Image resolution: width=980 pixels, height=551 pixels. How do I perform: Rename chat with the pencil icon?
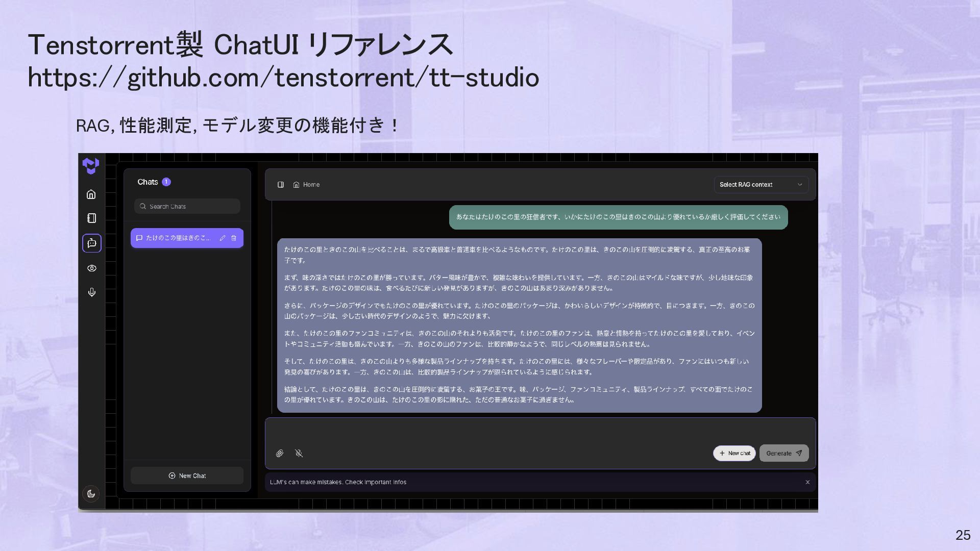[223, 238]
